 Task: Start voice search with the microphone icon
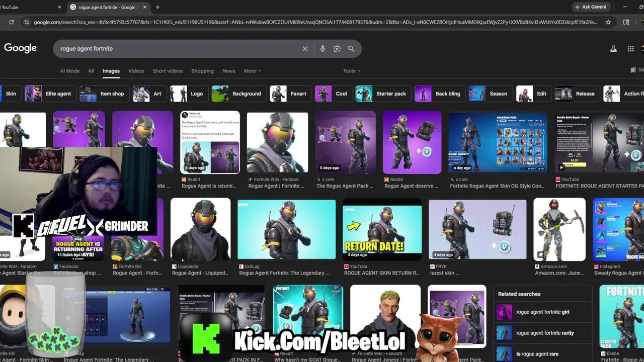tap(323, 49)
